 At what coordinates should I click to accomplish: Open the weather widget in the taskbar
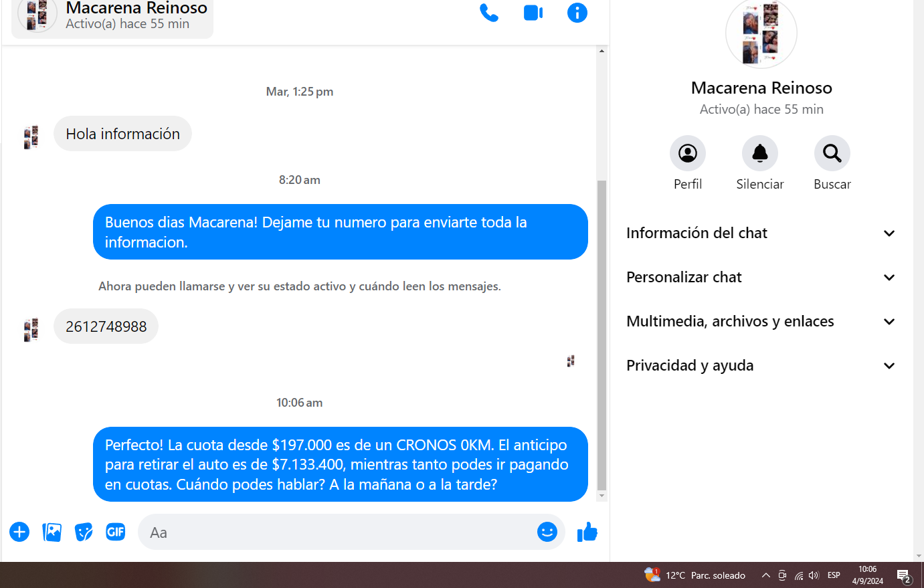point(695,575)
